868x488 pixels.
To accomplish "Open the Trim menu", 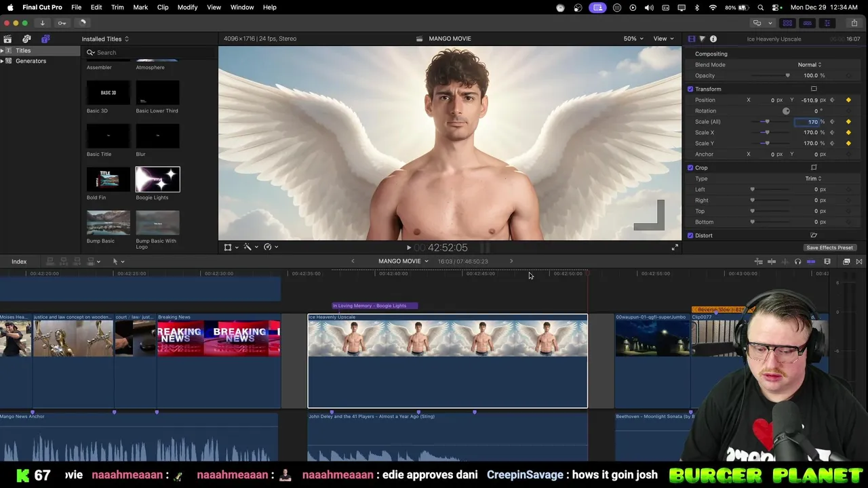I will pyautogui.click(x=117, y=7).
